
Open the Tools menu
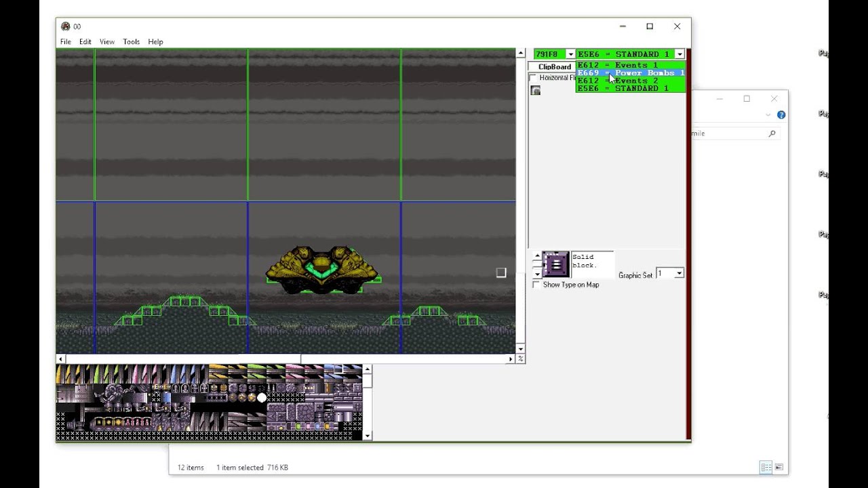point(132,42)
